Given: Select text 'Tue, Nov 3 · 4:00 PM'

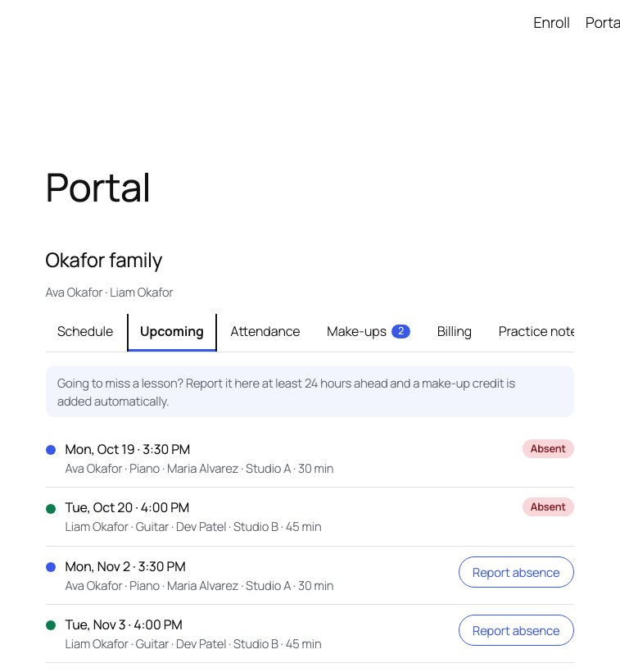Looking at the screenshot, I should (x=124, y=624).
